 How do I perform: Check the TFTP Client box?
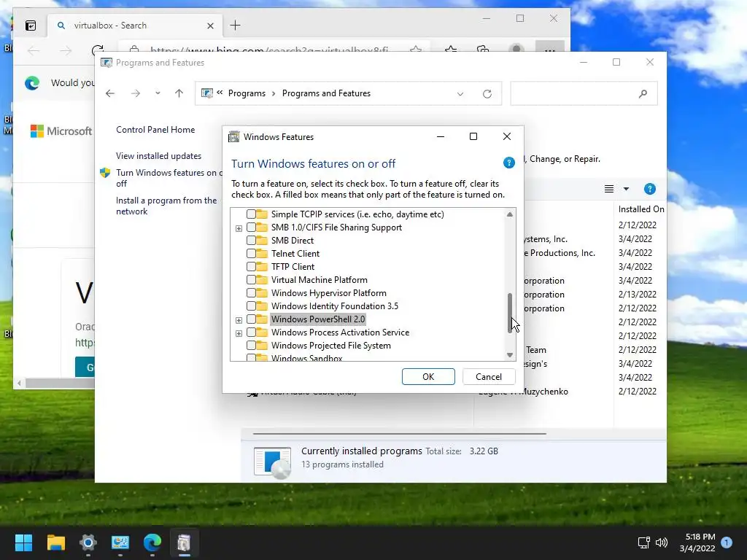coord(251,267)
